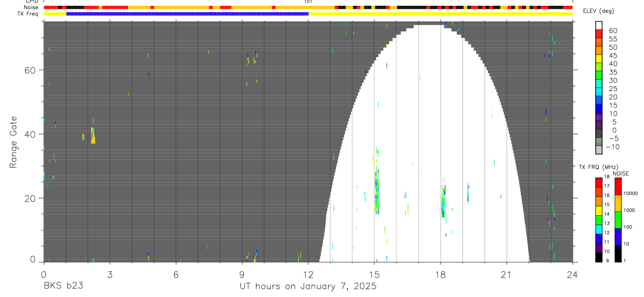Click the '0' elevation scale value
644x297 pixels.
[614, 130]
